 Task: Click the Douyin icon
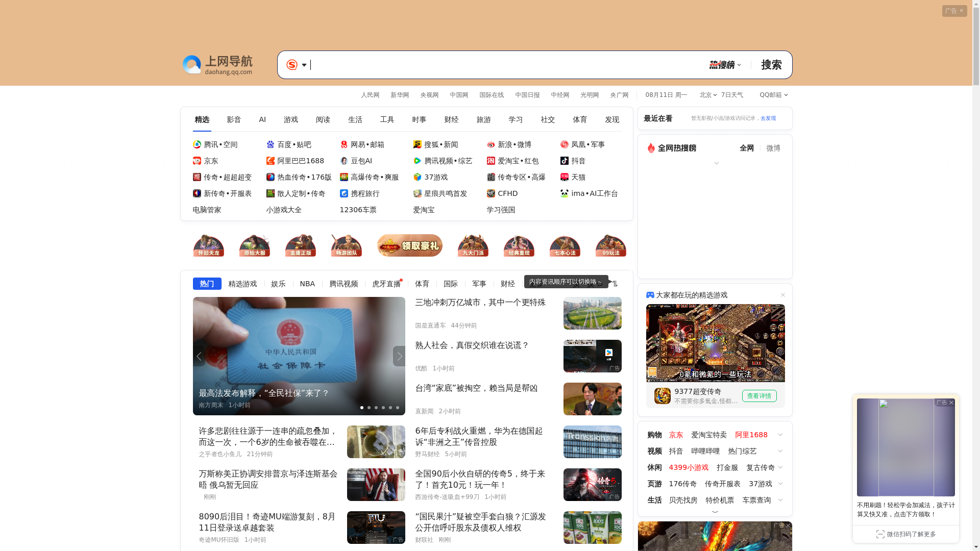(565, 161)
